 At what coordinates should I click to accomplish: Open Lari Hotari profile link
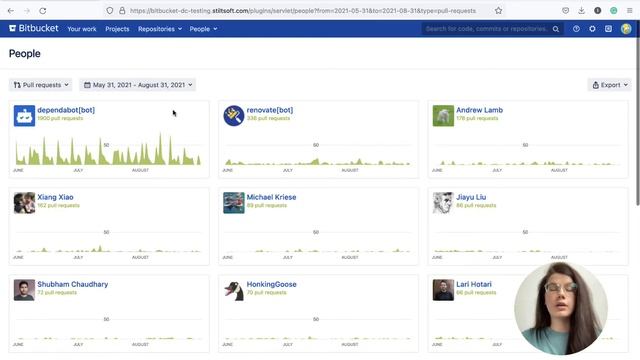(x=474, y=284)
